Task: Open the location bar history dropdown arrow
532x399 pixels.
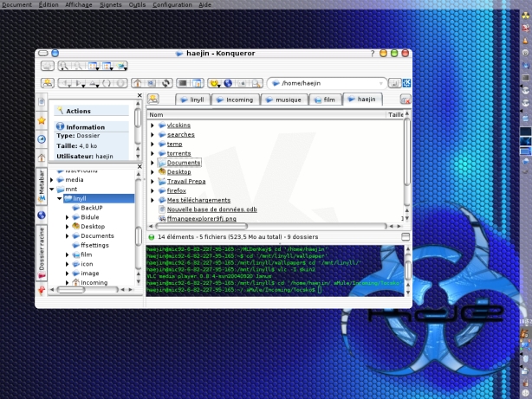Action: tap(381, 83)
